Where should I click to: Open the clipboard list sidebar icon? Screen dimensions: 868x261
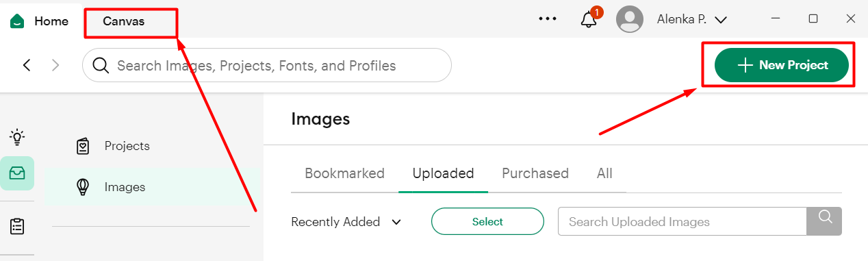(x=17, y=226)
